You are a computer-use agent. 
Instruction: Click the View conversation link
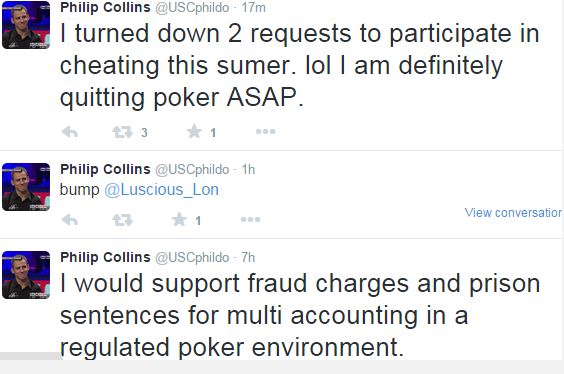pyautogui.click(x=513, y=213)
